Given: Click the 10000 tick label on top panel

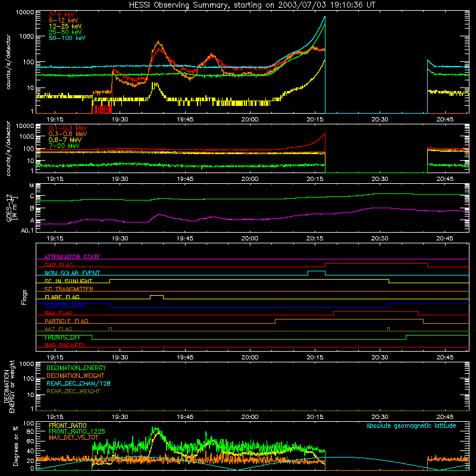Looking at the screenshot, I should [x=25, y=12].
